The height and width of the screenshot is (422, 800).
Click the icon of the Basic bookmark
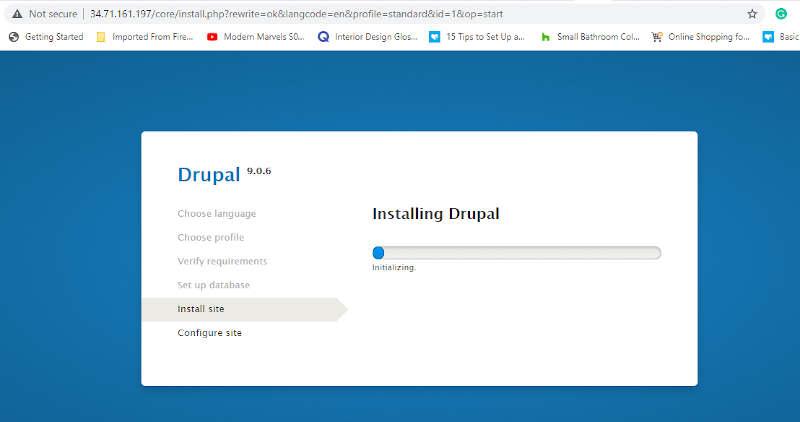(768, 37)
